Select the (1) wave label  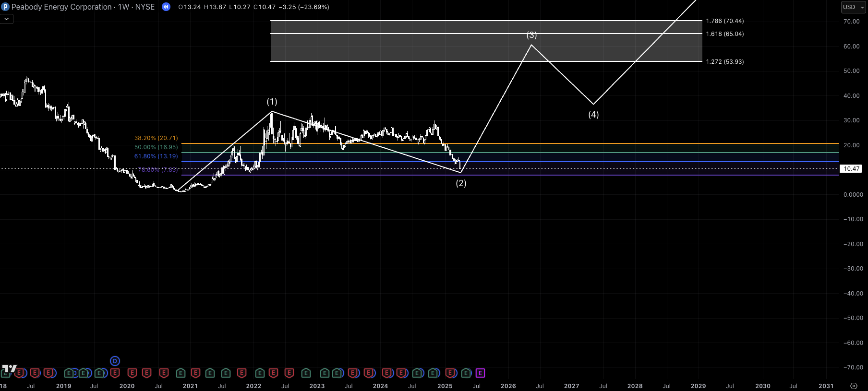coord(272,102)
